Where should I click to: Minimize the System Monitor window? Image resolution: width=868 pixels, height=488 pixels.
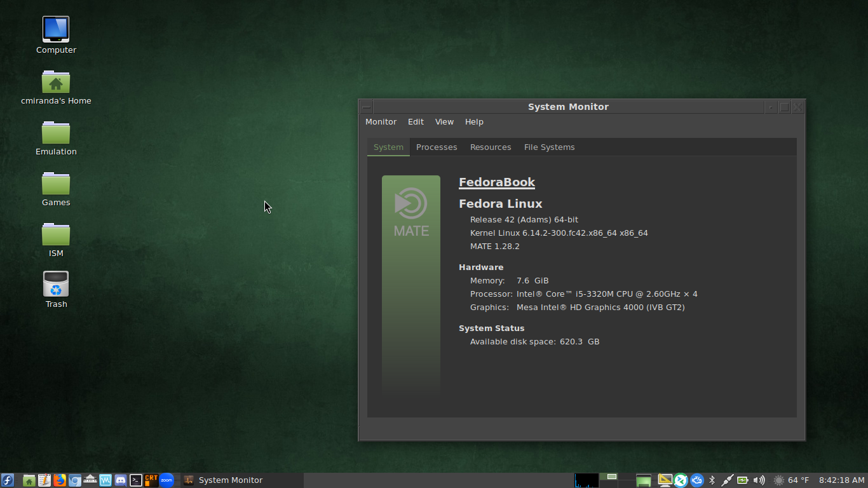[771, 107]
